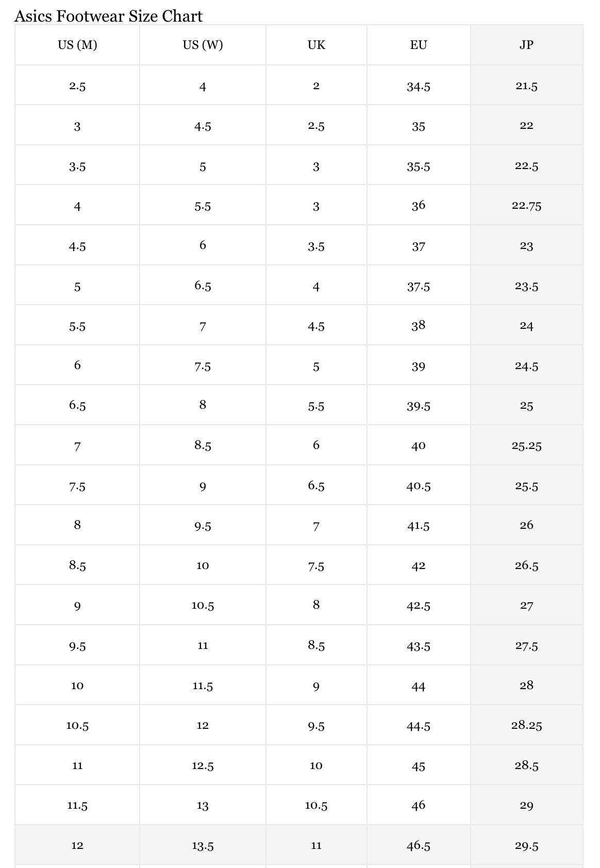Viewport: 600px width, 868px height.
Task: Click the UK column header
Action: coord(316,45)
